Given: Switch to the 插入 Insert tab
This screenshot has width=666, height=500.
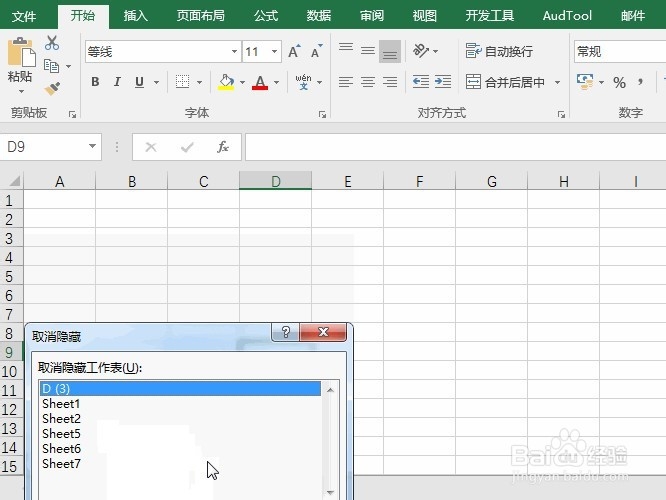Looking at the screenshot, I should (x=136, y=16).
